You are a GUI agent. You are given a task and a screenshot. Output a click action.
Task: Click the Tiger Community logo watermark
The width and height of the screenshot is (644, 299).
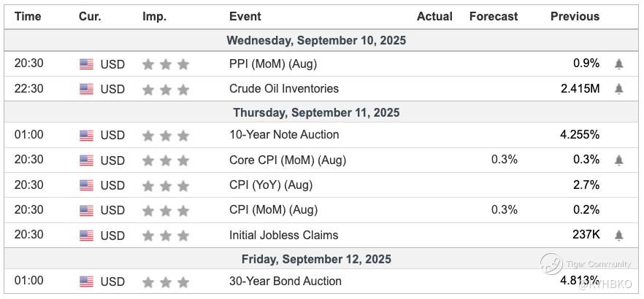553,264
